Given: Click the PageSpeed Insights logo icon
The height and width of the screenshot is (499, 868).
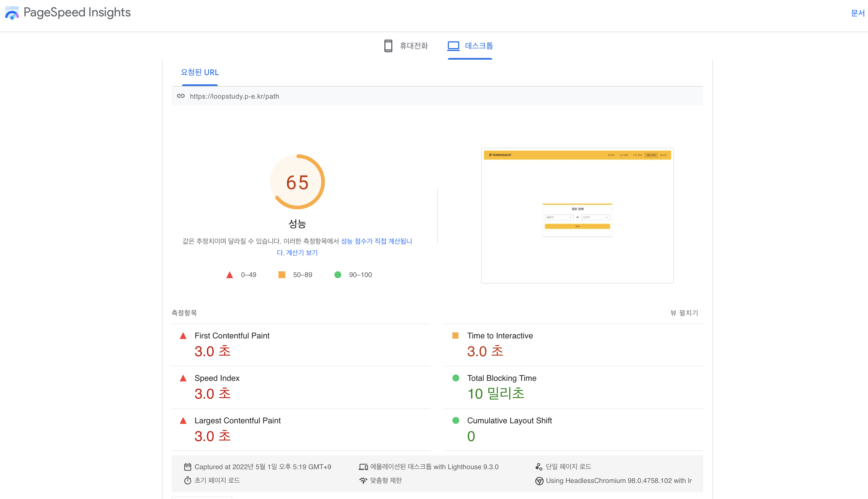Looking at the screenshot, I should click(12, 13).
